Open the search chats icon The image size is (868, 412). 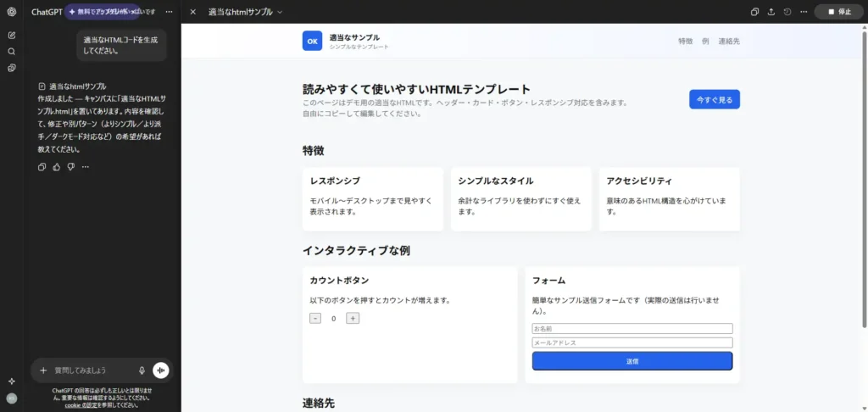click(12, 52)
